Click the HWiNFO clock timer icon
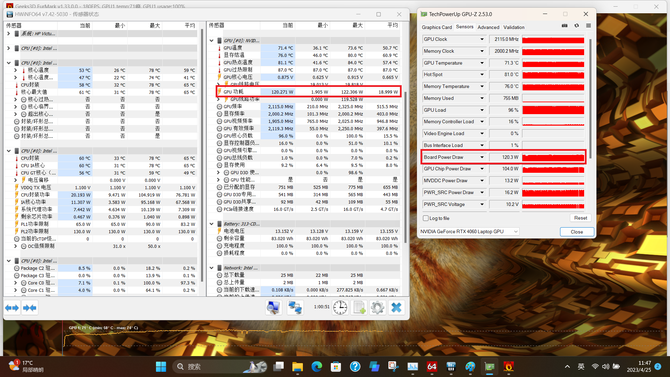 340,307
